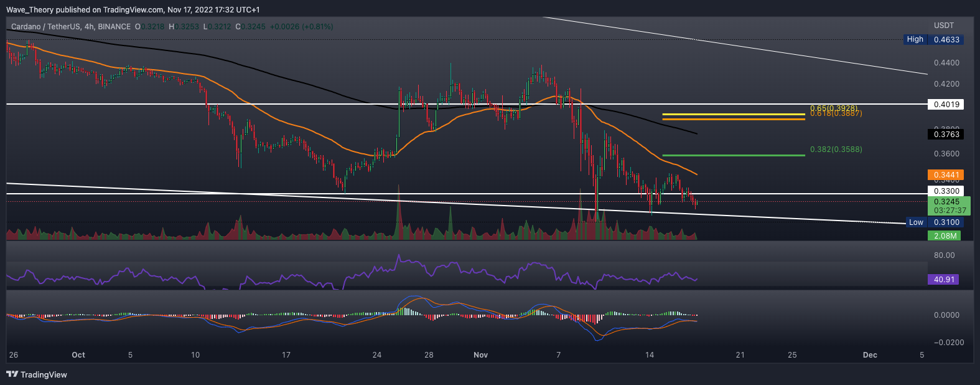Click the TradingView logo at bottom left
This screenshot has width=980, height=385.
pos(37,374)
